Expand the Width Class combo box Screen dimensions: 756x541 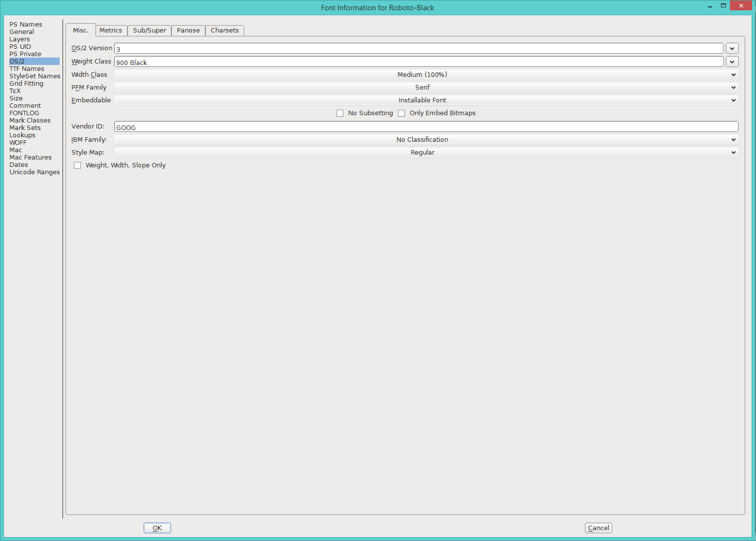click(426, 75)
